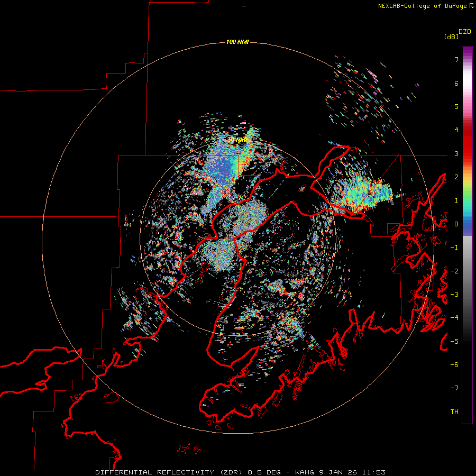The height and width of the screenshot is (476, 476).
Task: Click the 2 tick label on color scale
Action: point(456,177)
